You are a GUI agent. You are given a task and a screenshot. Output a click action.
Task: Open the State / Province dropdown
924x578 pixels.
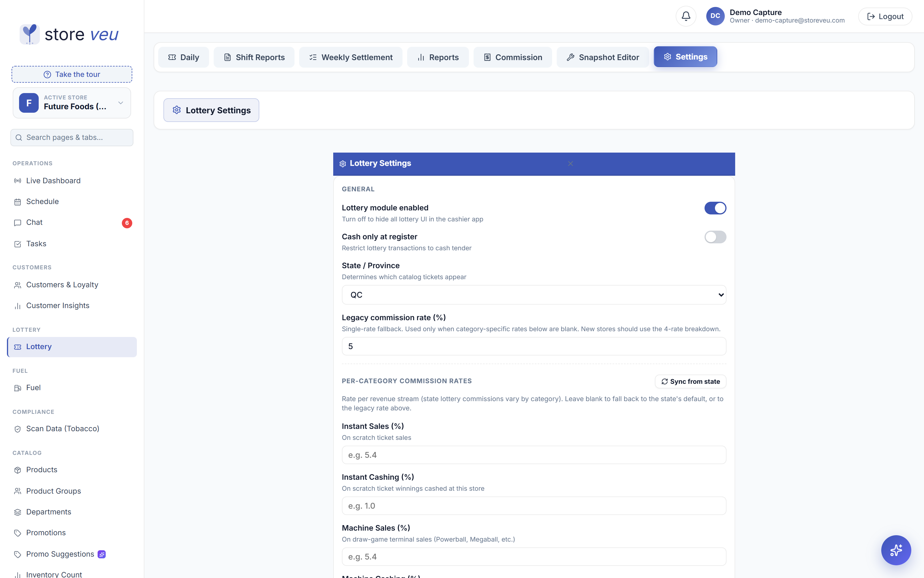[x=534, y=295]
